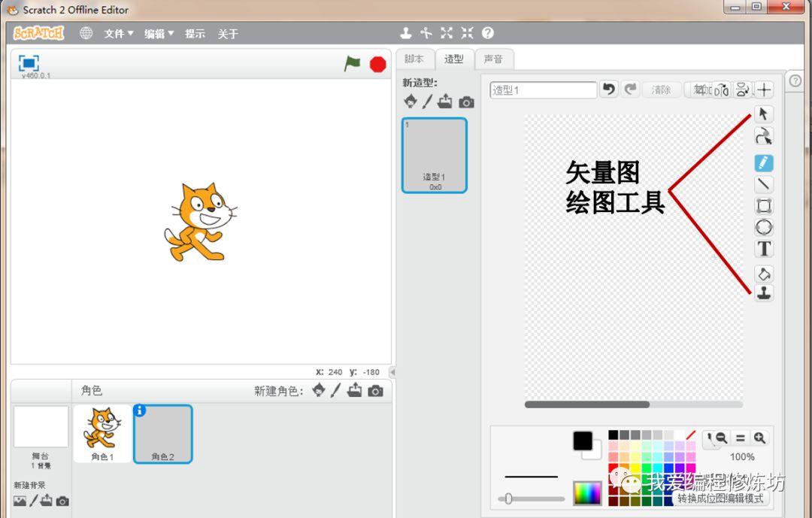Paint a new costume
Image resolution: width=812 pixels, height=518 pixels.
pos(427,101)
